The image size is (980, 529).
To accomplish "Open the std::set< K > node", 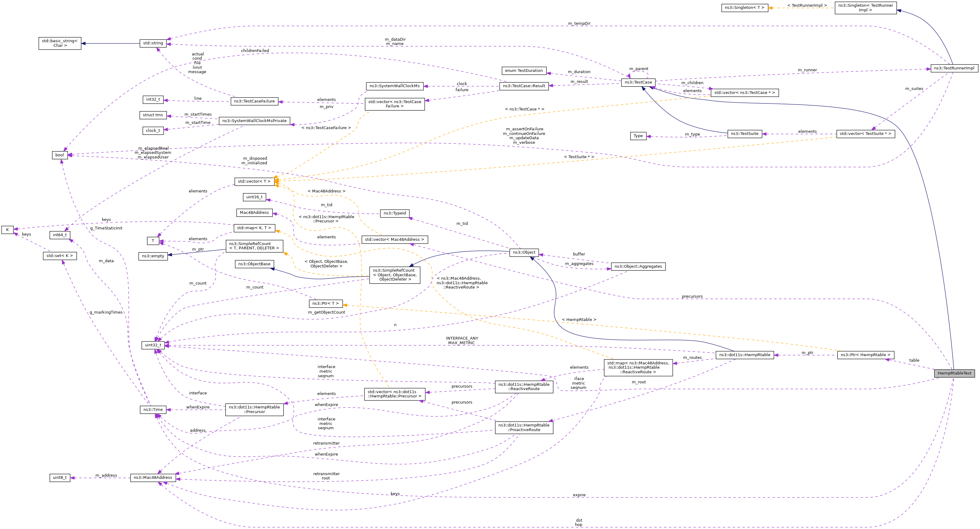I will tap(60, 256).
